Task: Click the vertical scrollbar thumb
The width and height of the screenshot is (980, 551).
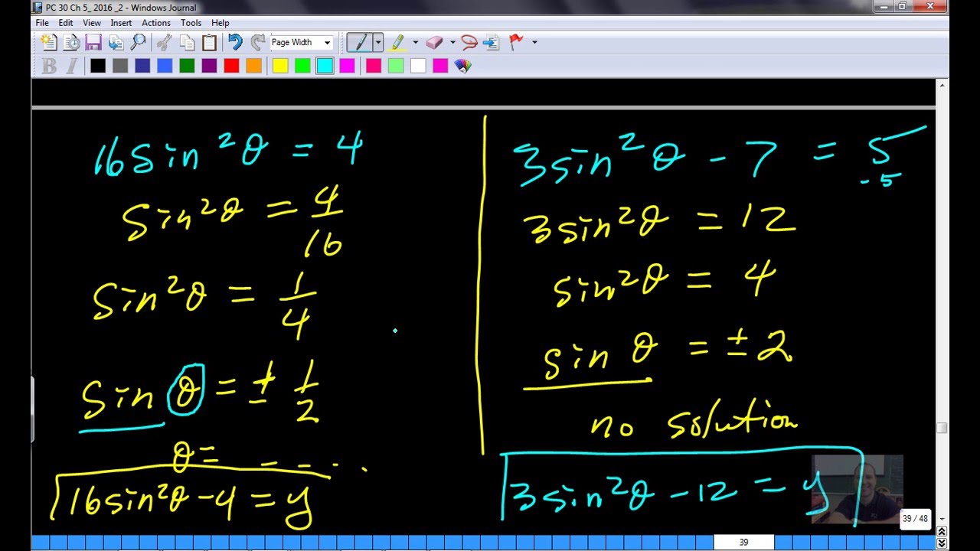Action: (x=942, y=428)
